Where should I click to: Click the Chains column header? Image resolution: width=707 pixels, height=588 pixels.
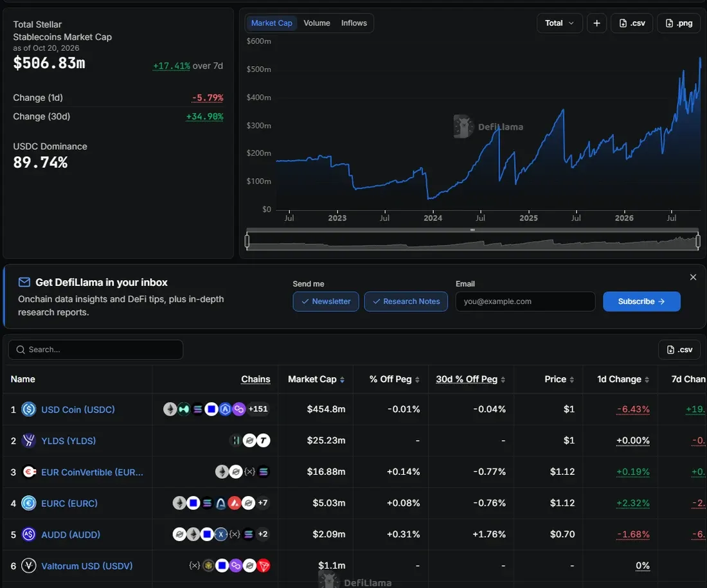(256, 379)
